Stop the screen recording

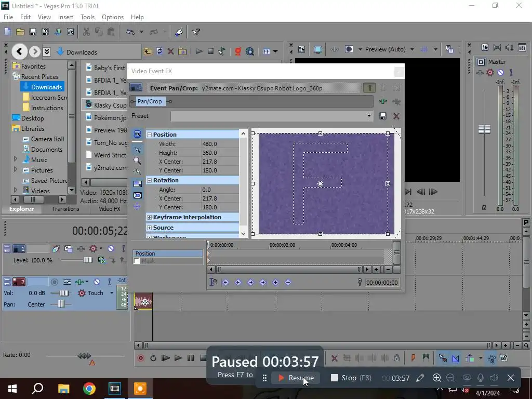[x=351, y=378]
